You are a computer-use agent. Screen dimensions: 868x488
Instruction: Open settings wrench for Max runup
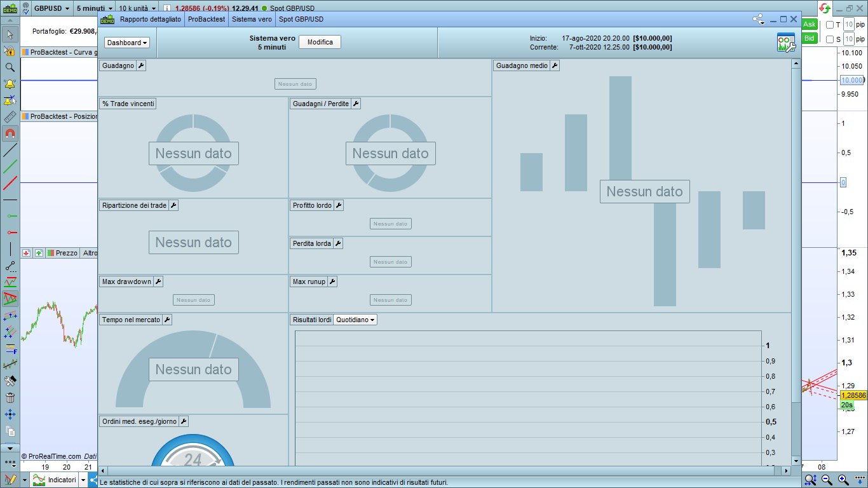(332, 281)
